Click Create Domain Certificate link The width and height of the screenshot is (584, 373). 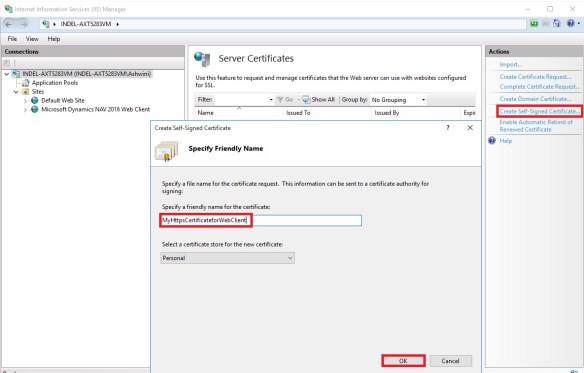535,99
